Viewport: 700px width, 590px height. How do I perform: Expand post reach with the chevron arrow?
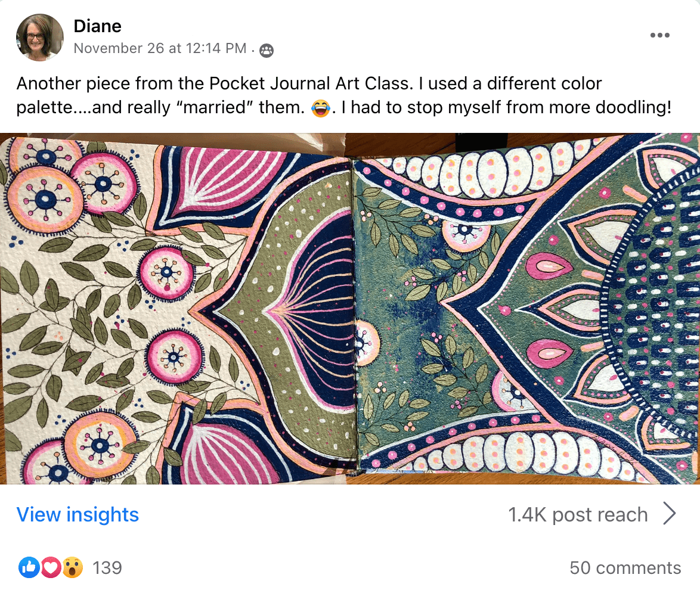coord(670,514)
